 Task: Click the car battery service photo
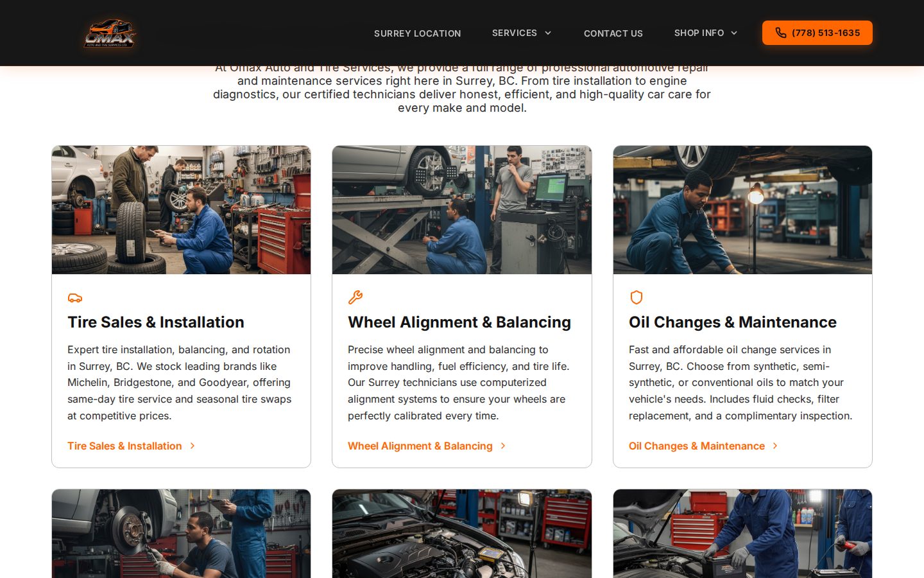(742, 534)
